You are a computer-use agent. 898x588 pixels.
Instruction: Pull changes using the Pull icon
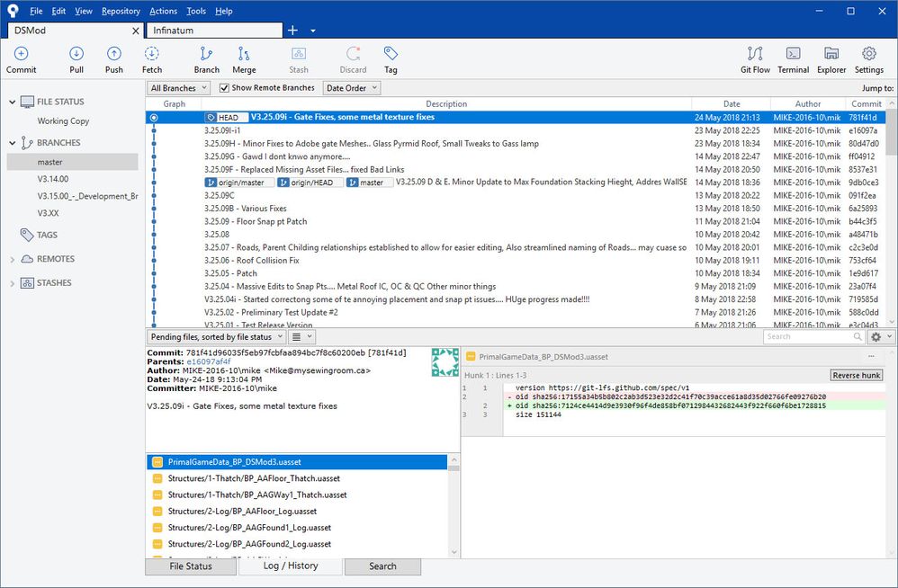coord(76,59)
